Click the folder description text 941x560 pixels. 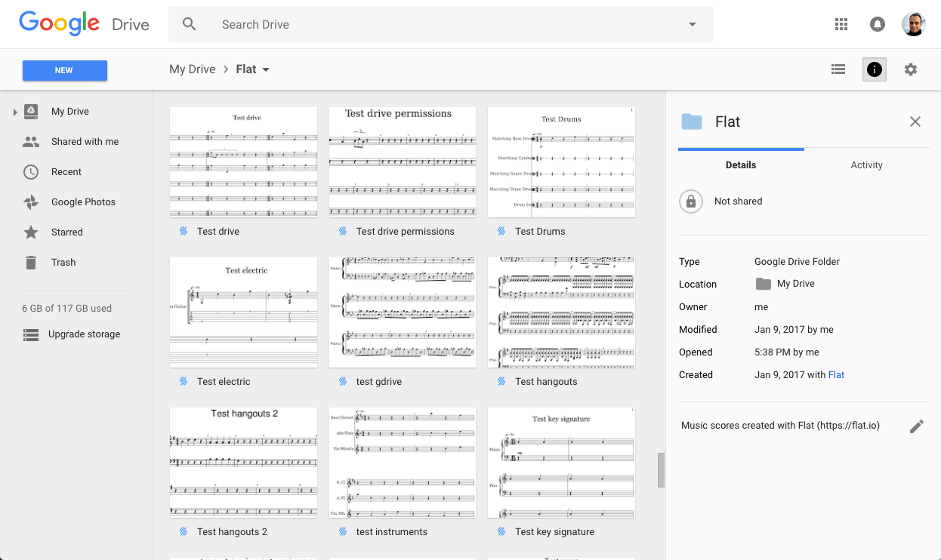tap(780, 425)
